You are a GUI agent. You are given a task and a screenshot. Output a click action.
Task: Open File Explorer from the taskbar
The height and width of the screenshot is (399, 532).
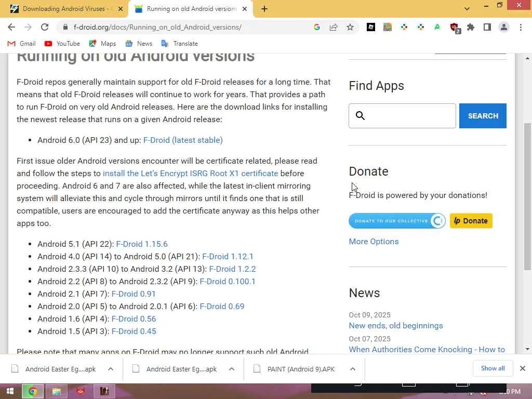[56, 392]
